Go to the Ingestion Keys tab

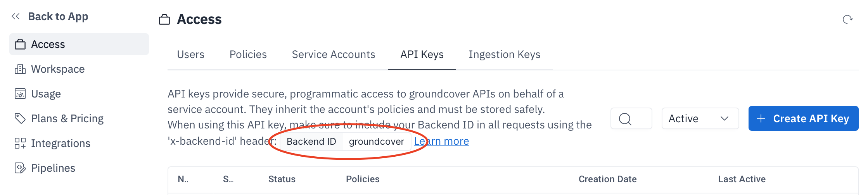point(504,55)
